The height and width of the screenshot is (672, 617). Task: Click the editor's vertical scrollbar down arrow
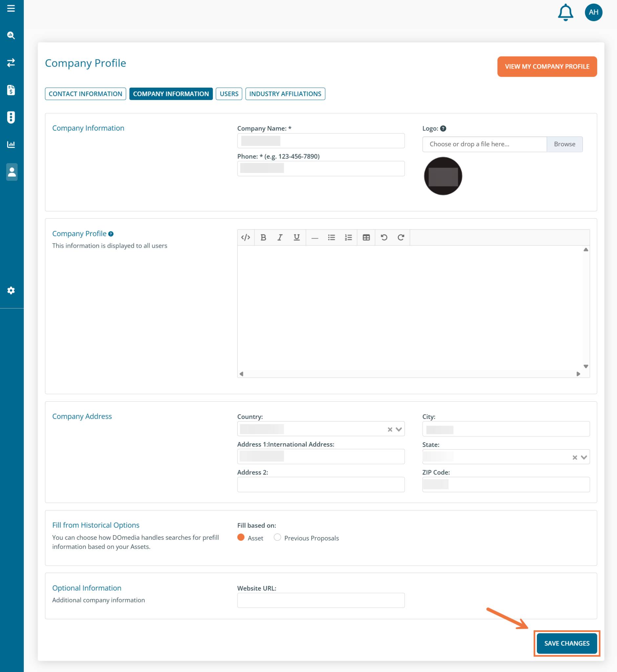coord(585,367)
